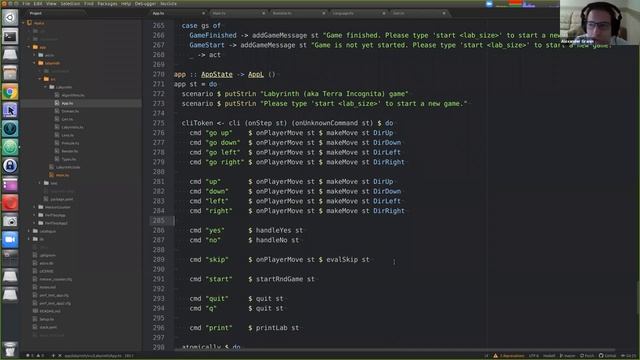
Task: Switch to the Language.hs editor tab
Action: [x=358, y=13]
